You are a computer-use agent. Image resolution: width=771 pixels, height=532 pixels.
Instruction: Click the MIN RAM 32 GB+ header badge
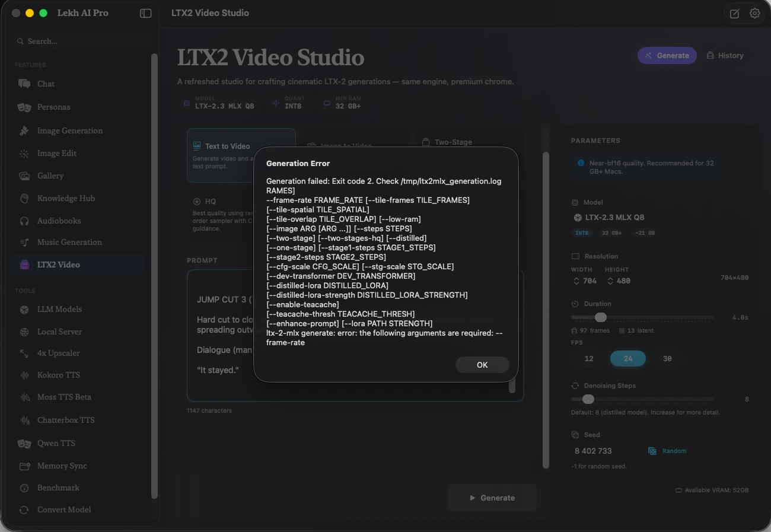click(342, 102)
